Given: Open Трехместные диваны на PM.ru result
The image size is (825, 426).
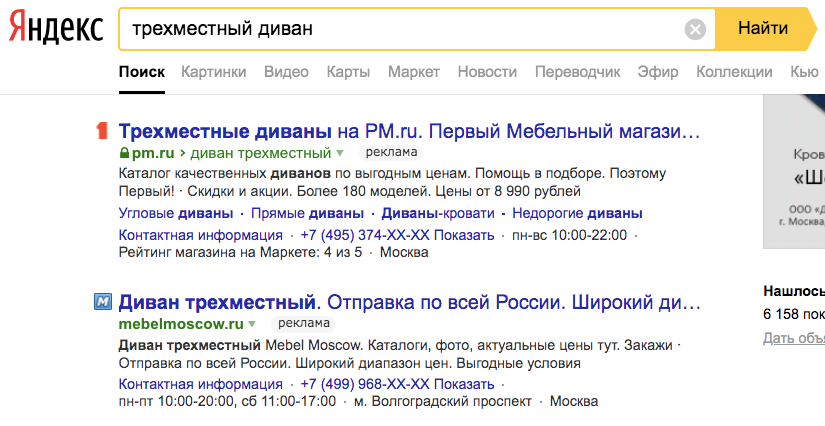Looking at the screenshot, I should (409, 131).
